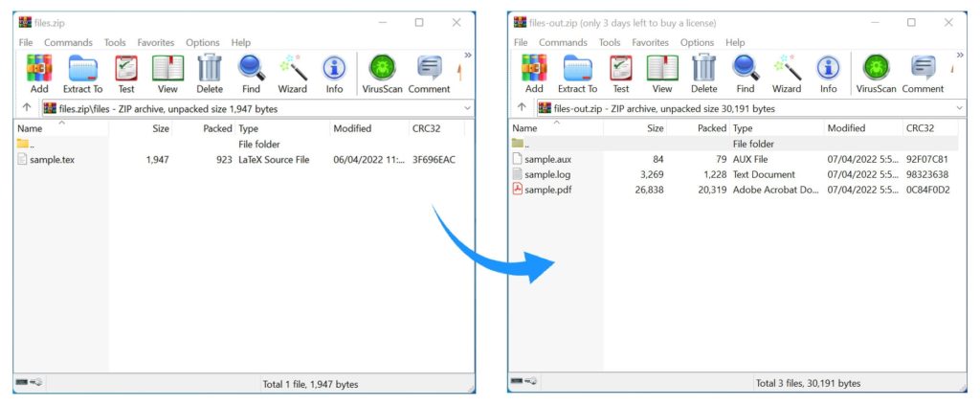Run VirusScan in files-out.zip window
The width and height of the screenshot is (980, 406).
pos(877,74)
